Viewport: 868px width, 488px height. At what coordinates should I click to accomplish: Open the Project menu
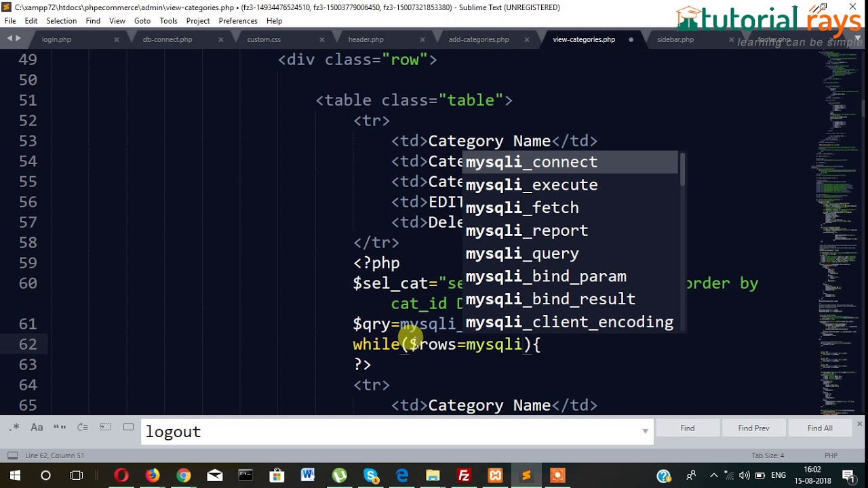click(198, 21)
